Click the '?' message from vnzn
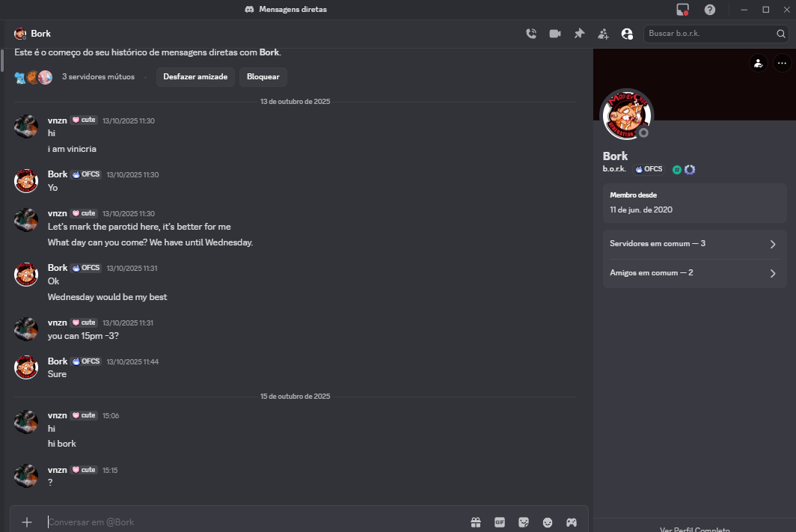This screenshot has height=532, width=796. pyautogui.click(x=49, y=483)
